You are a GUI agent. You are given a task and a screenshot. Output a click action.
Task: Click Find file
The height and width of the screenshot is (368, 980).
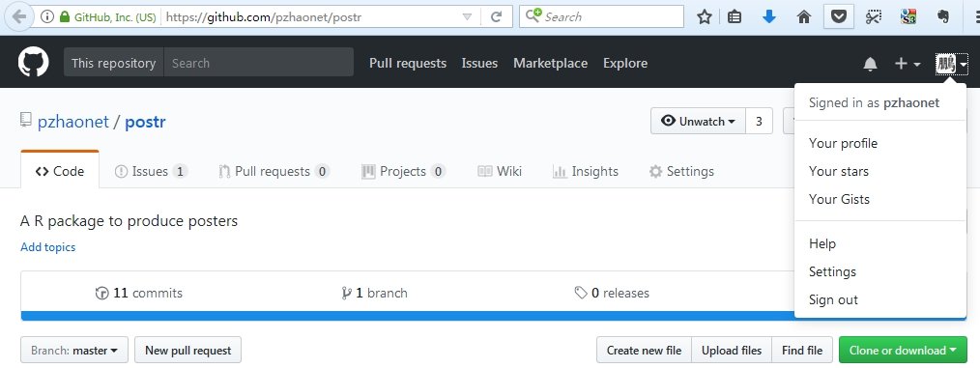tap(802, 351)
